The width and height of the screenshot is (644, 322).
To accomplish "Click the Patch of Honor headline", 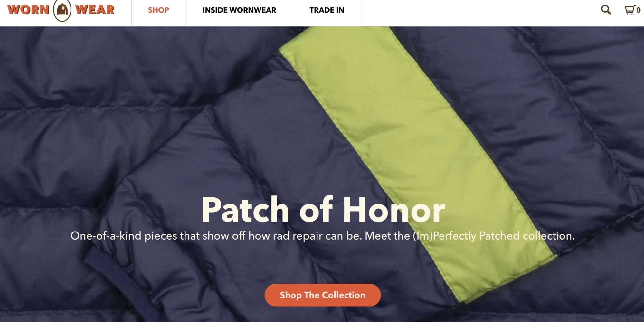I will click(323, 210).
